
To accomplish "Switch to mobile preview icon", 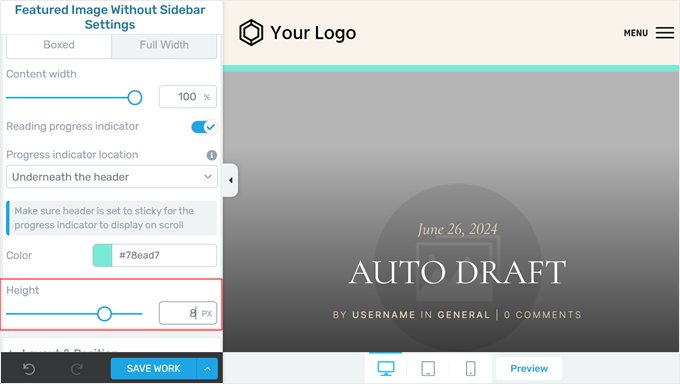I will 471,368.
